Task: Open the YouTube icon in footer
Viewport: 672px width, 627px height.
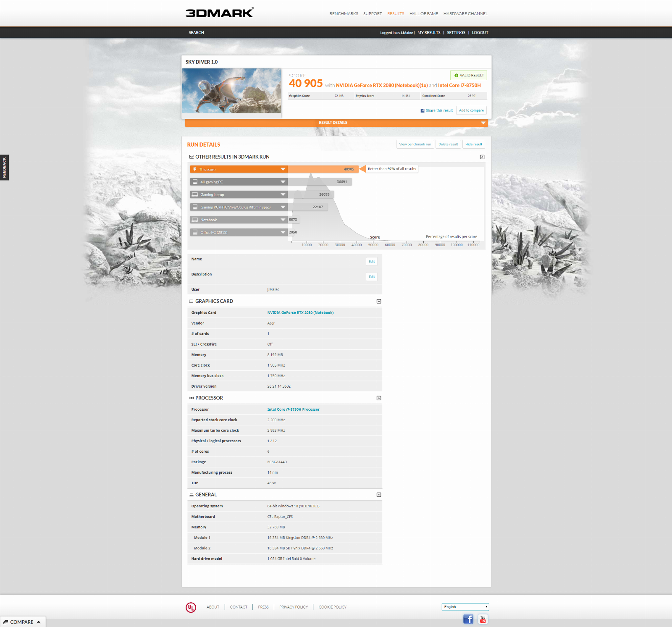Action: tap(483, 619)
